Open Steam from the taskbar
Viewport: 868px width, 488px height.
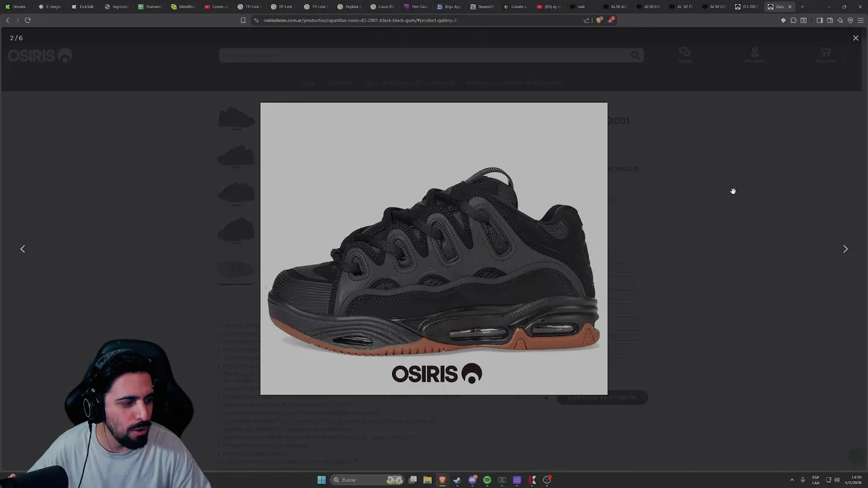coord(457,480)
